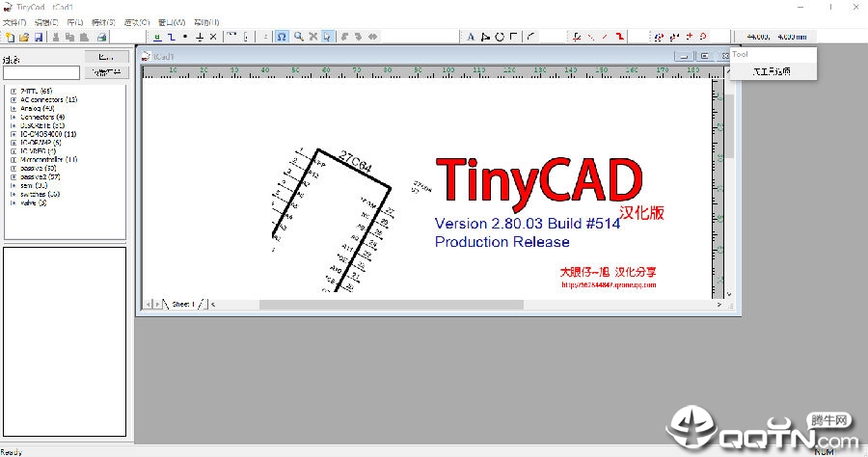Select the No-connect X tool
868x457 pixels.
pyautogui.click(x=213, y=37)
